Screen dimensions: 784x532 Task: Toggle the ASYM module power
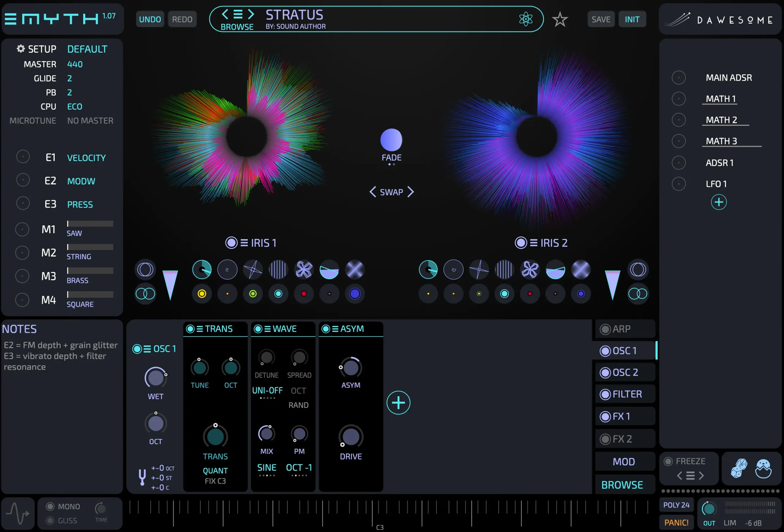click(326, 329)
